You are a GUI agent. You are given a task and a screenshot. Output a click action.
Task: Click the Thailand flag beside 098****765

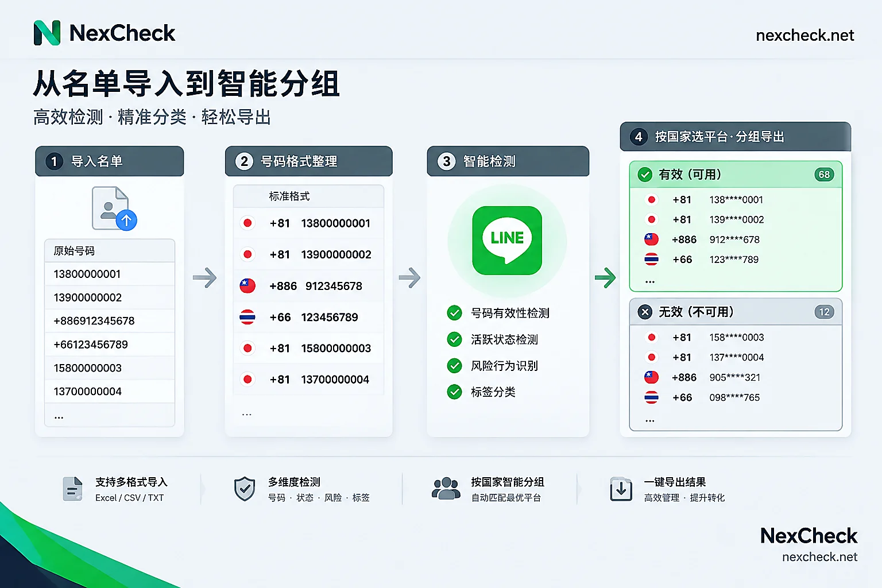(651, 397)
